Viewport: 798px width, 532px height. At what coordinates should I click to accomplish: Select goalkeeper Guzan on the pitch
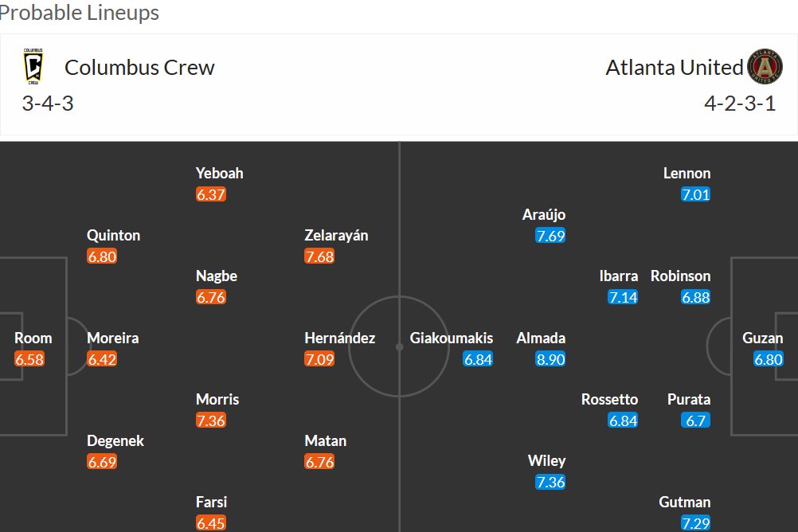[762, 338]
